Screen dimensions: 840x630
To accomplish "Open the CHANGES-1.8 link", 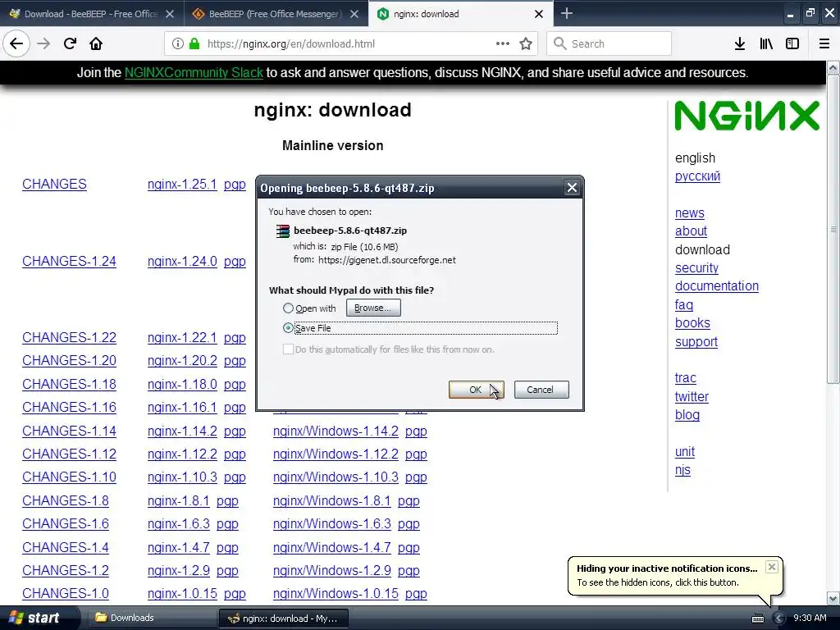I will point(66,501).
